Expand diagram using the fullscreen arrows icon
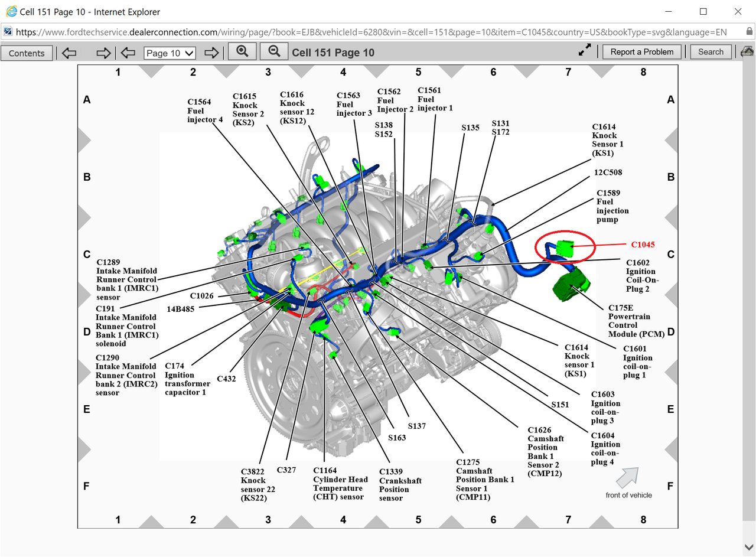This screenshot has height=557, width=756. coord(585,51)
